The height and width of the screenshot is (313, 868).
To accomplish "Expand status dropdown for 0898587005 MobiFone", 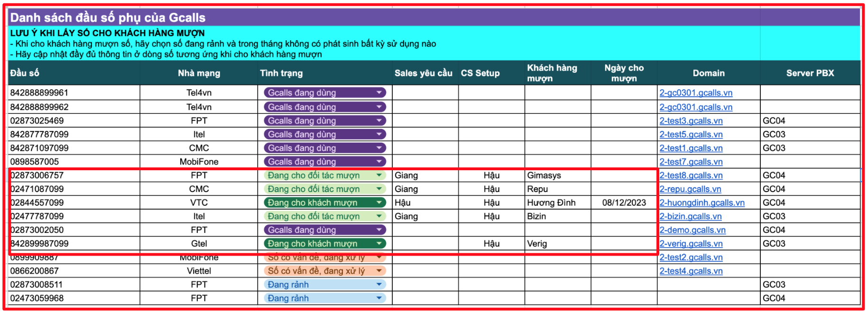I will click(x=379, y=162).
